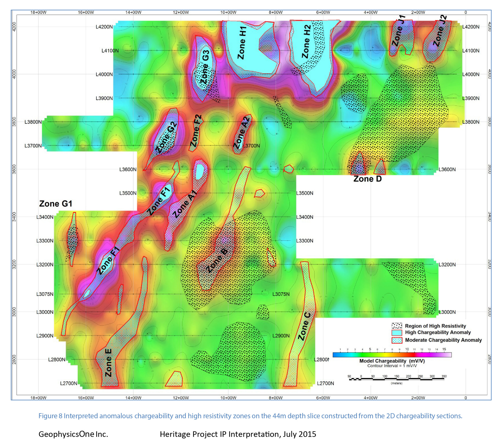Viewport: 503px width, 448px height.
Task: Click the Zone E label
Action: [108, 362]
